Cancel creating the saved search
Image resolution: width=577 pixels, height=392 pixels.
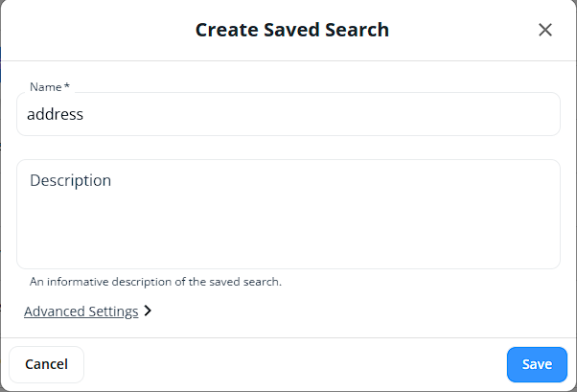coord(46,364)
